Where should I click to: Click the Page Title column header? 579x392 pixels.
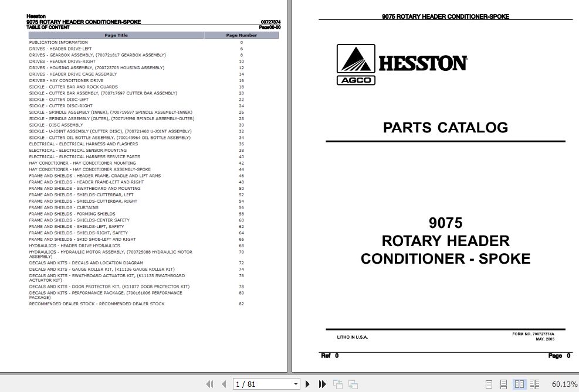(x=116, y=35)
